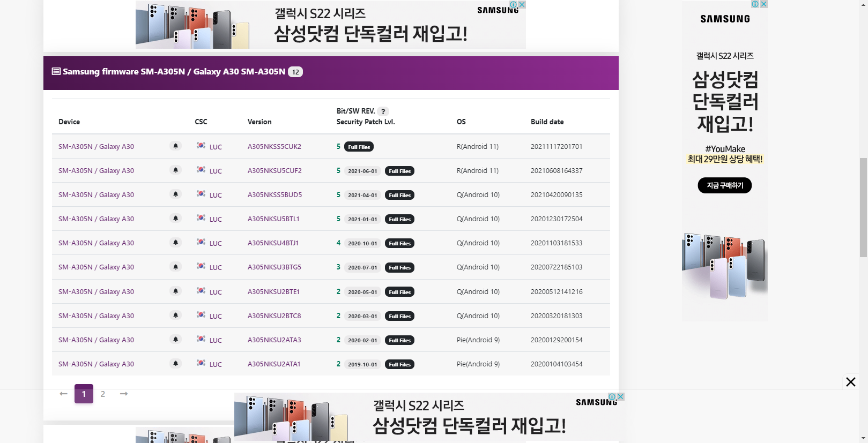
Task: Click bell icon for A305NKSU2BTE1 row
Action: pos(175,291)
